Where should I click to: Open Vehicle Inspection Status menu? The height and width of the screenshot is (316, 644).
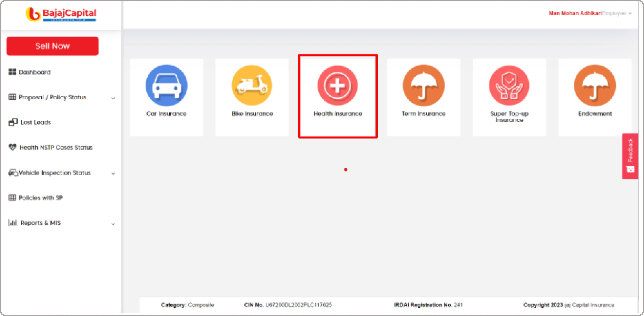[x=54, y=173]
